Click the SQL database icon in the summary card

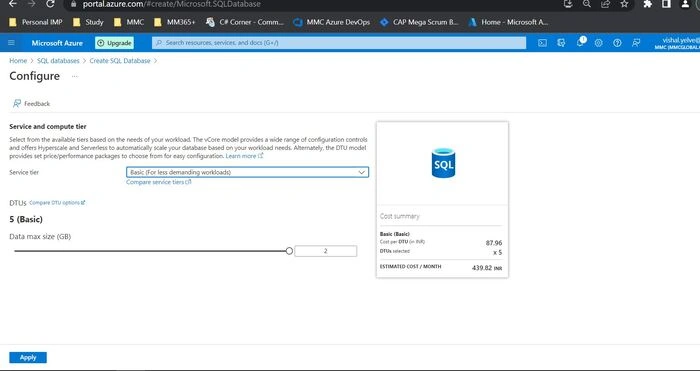(x=443, y=163)
